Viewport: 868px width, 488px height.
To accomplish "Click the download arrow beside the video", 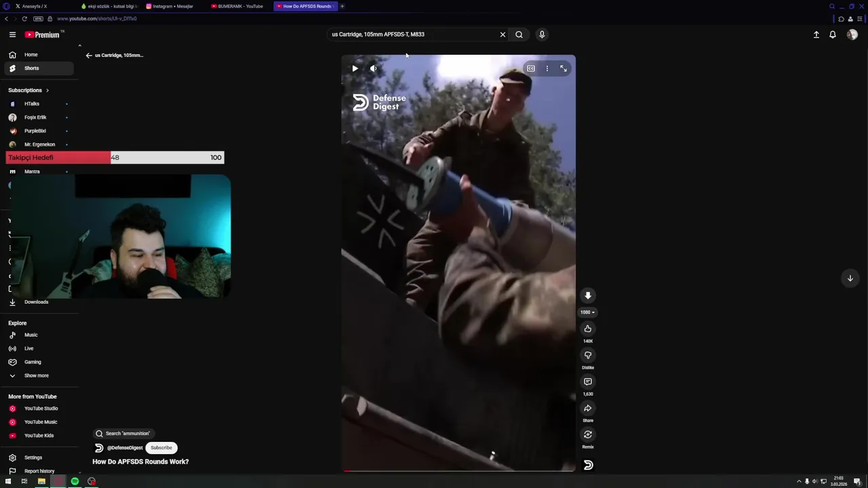I will point(588,296).
